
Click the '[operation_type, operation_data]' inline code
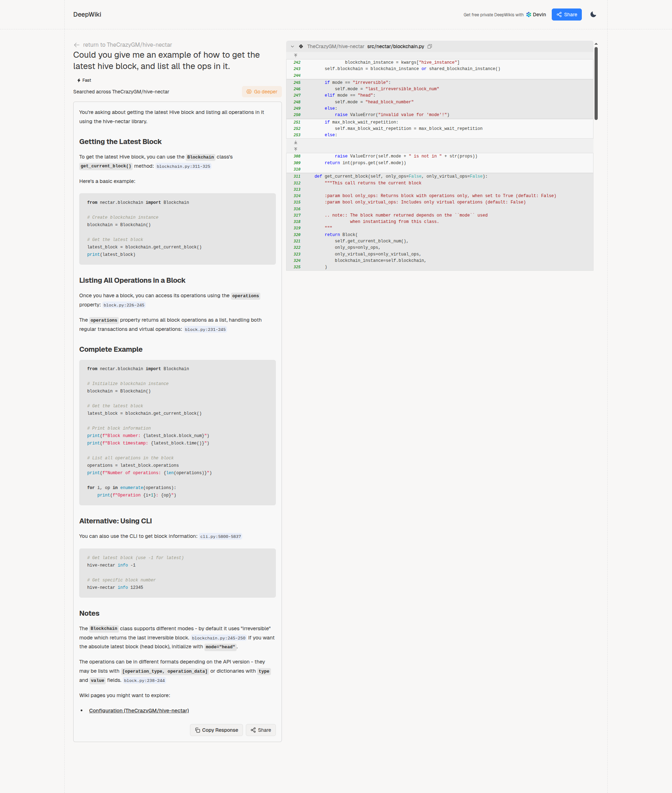coord(164,671)
